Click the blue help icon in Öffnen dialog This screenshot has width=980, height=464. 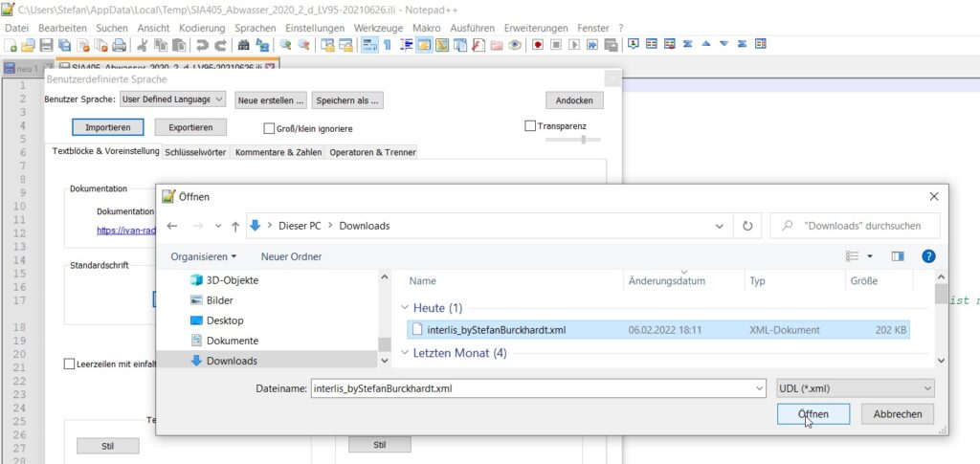(x=928, y=256)
